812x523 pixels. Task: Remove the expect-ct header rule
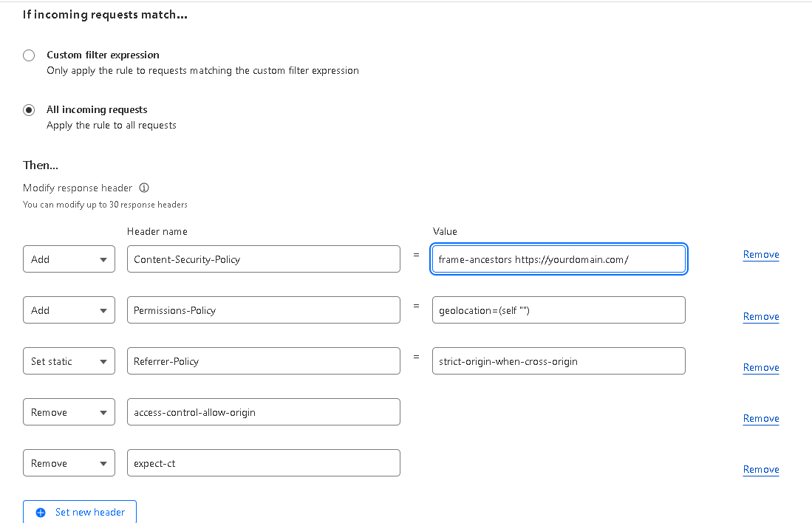coord(760,469)
